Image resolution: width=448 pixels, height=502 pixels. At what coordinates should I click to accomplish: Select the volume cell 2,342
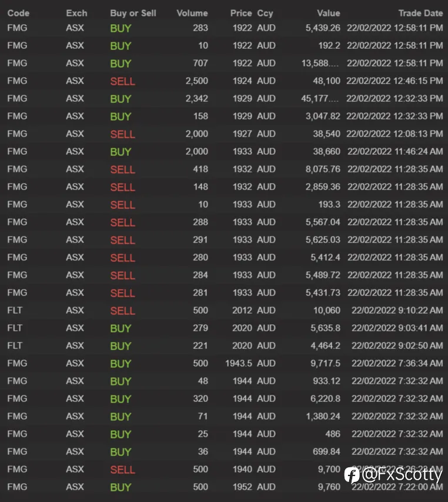click(x=196, y=98)
